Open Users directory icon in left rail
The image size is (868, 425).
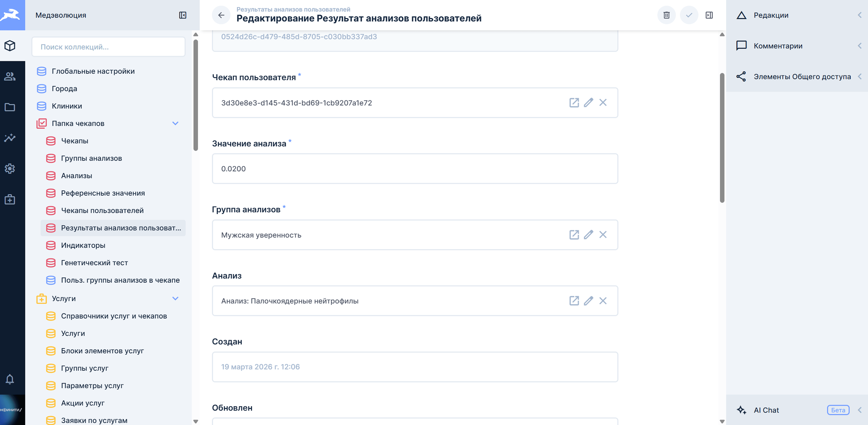click(x=10, y=76)
